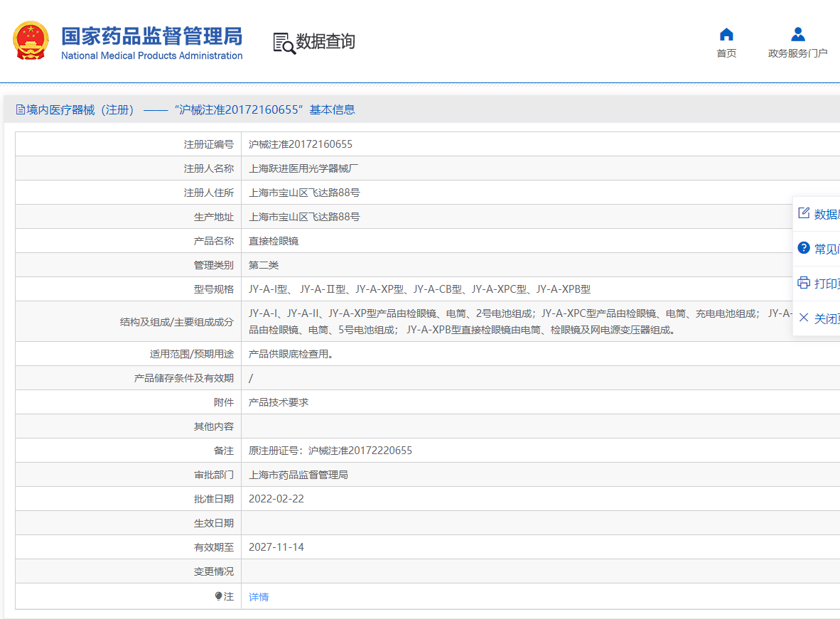This screenshot has width=840, height=619.
Task: Click 型号规格 model list value
Action: coord(419,289)
